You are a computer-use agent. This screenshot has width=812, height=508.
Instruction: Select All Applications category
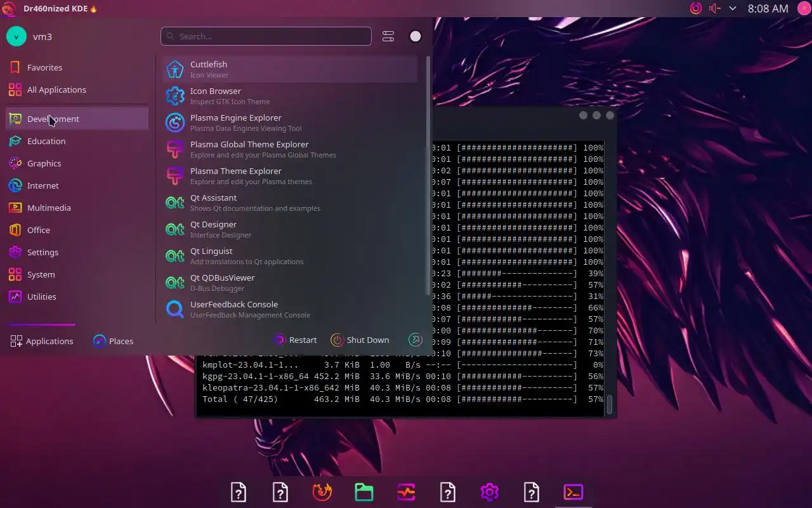pyautogui.click(x=77, y=90)
